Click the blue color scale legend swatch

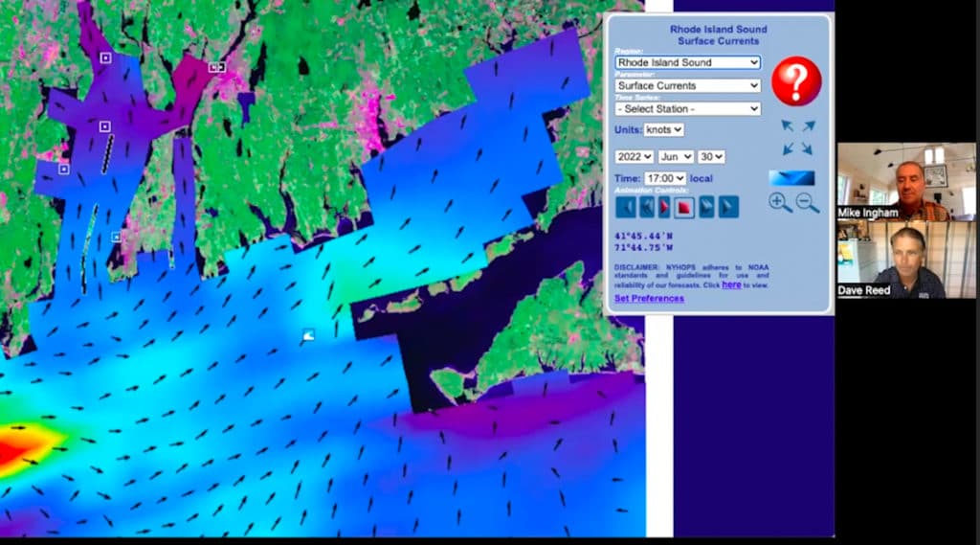click(791, 177)
